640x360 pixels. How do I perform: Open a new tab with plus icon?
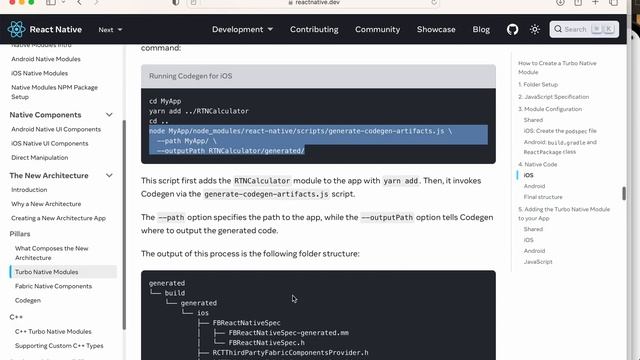(x=595, y=2)
